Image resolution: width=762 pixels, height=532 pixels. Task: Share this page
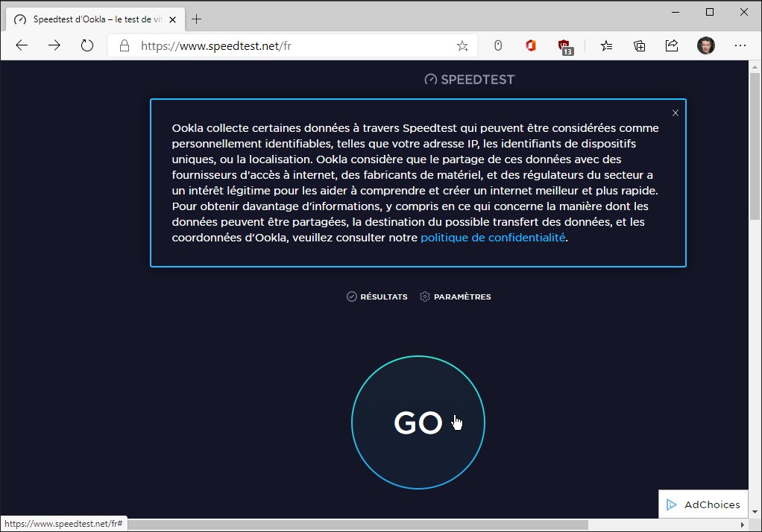click(671, 45)
